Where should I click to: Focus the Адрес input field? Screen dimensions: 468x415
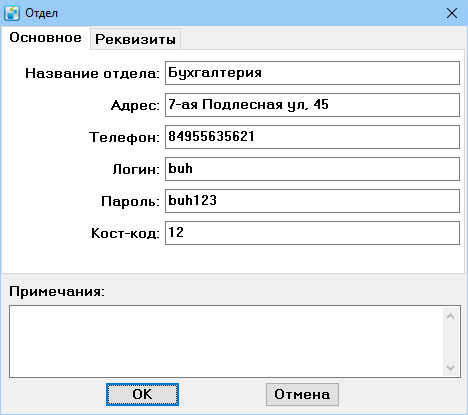tap(312, 105)
